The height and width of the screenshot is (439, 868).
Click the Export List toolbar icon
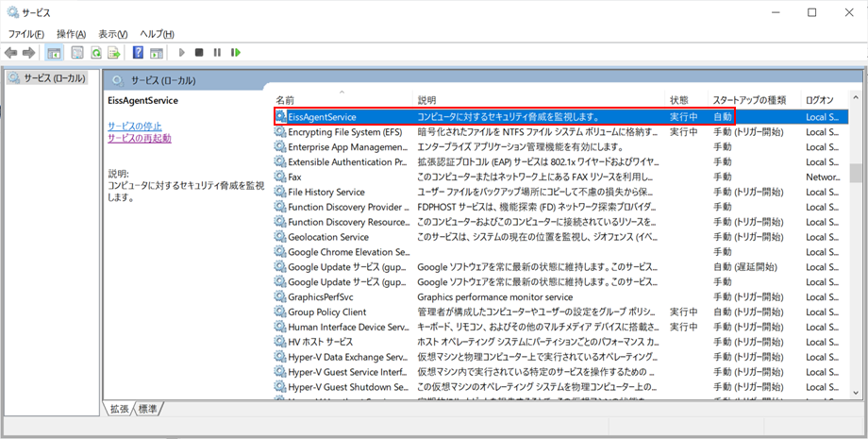(x=114, y=53)
